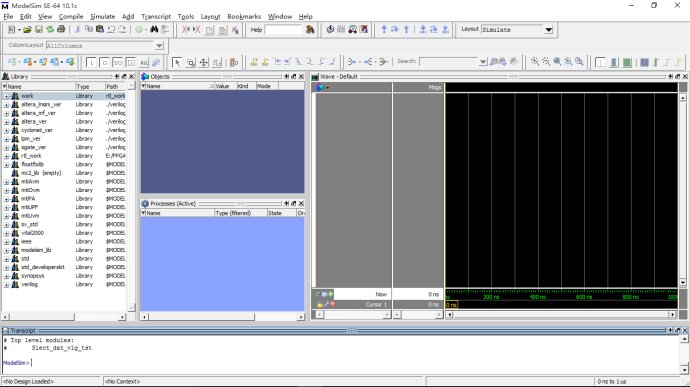
Task: Click the Step Out blue up-arrow icon
Action: (x=406, y=29)
